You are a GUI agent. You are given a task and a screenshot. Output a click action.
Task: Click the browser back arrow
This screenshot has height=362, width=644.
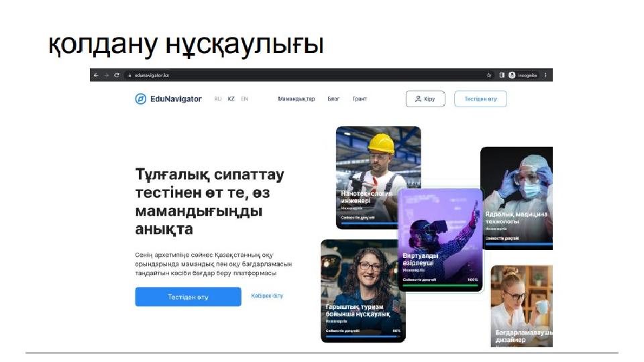(x=96, y=75)
